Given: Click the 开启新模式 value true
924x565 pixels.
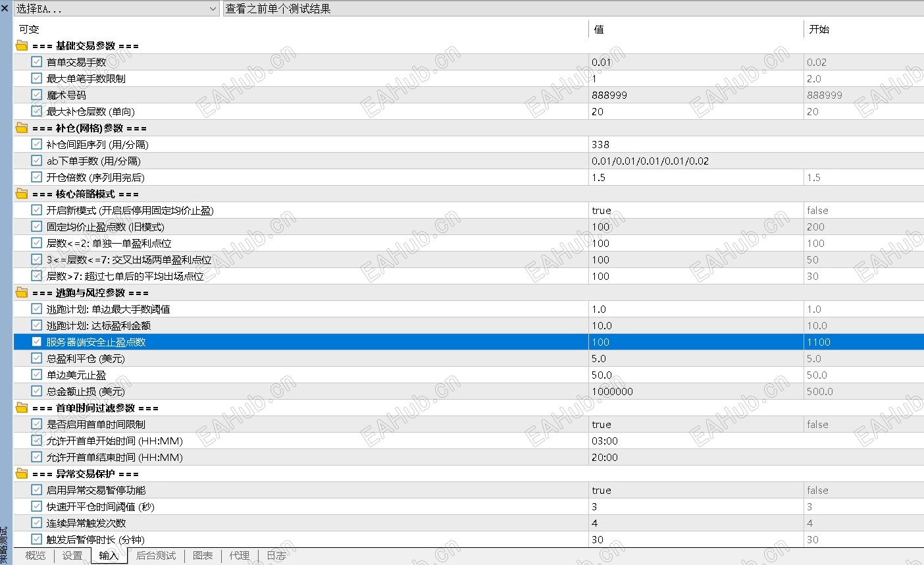Looking at the screenshot, I should pyautogui.click(x=602, y=210).
